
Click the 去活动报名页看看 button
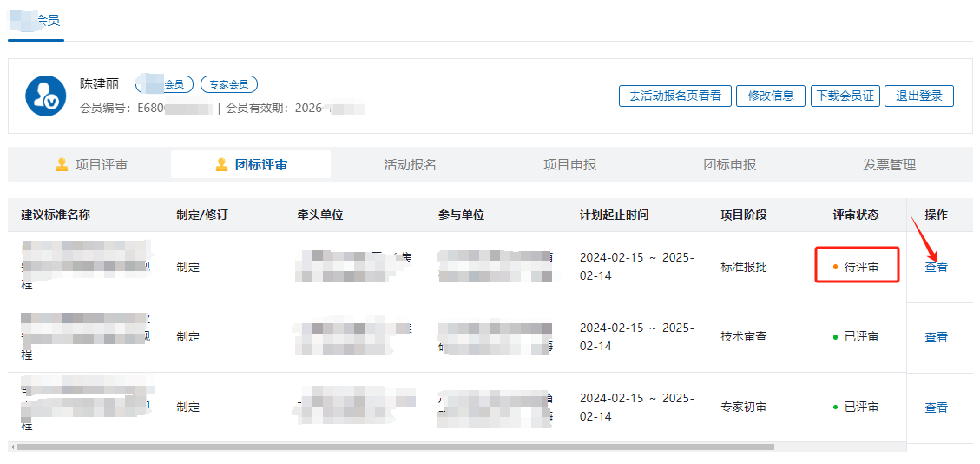[675, 96]
